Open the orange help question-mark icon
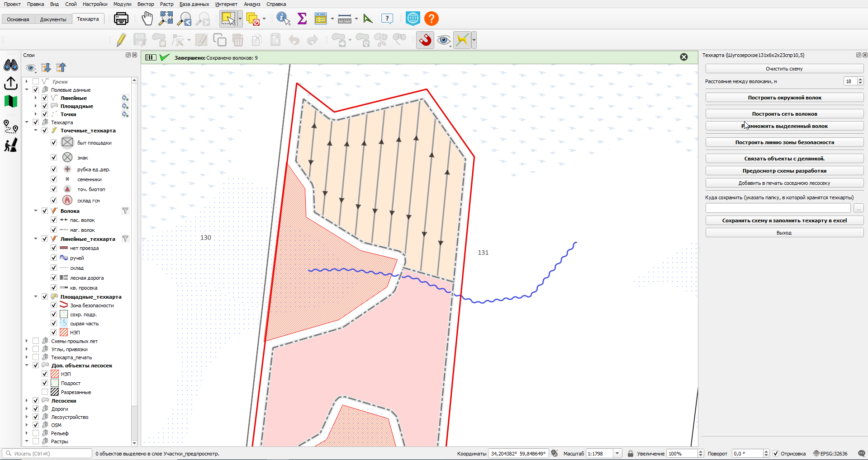The image size is (868, 460). click(432, 19)
